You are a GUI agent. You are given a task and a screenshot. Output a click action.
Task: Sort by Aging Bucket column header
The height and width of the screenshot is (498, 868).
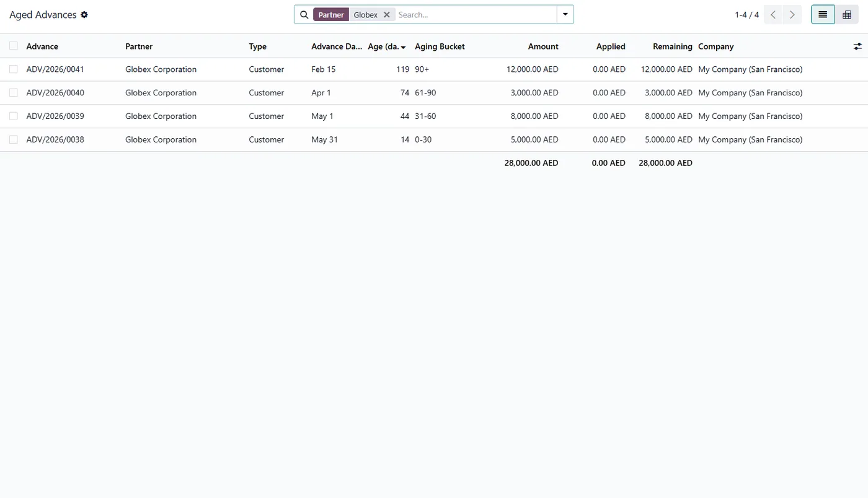pos(440,46)
